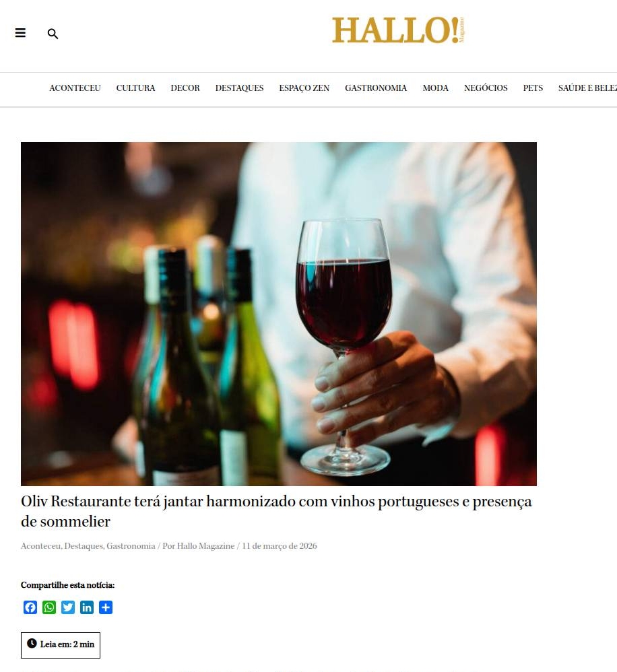Screen dimensions: 617x672
Task: Open more share options plus icon
Action: pyautogui.click(x=106, y=607)
